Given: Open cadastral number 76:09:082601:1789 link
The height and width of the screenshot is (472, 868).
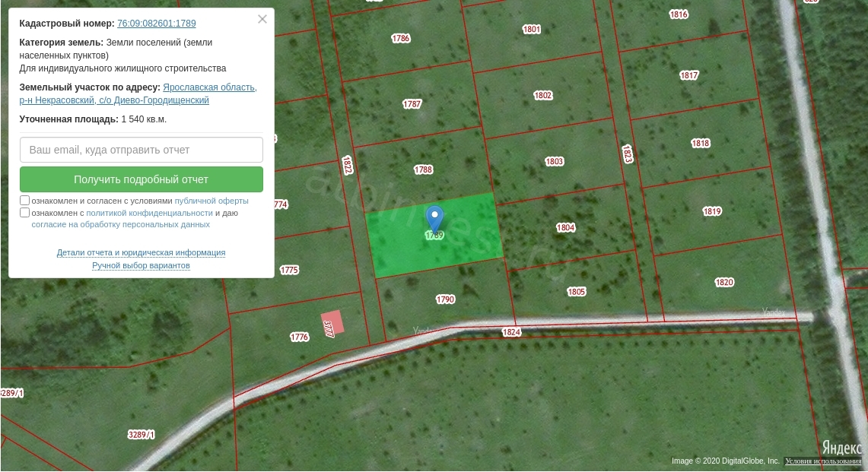Looking at the screenshot, I should pos(156,24).
